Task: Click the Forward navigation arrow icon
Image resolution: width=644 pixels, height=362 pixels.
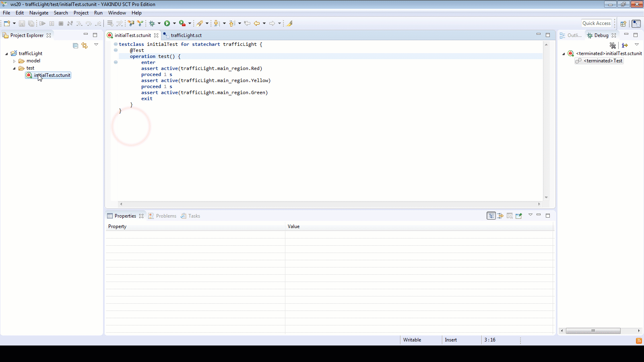Action: [272, 23]
